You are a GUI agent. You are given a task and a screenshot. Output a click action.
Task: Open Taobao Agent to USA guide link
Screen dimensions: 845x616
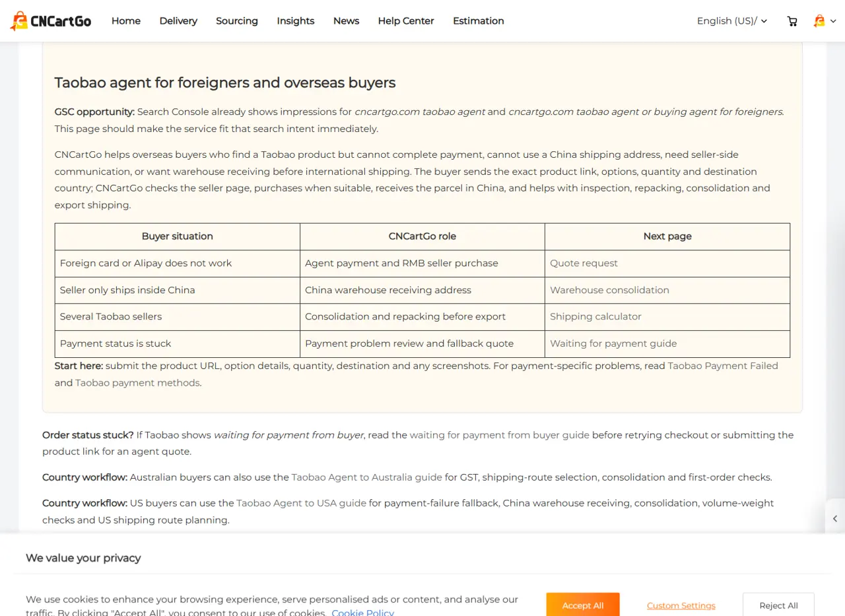pos(301,503)
